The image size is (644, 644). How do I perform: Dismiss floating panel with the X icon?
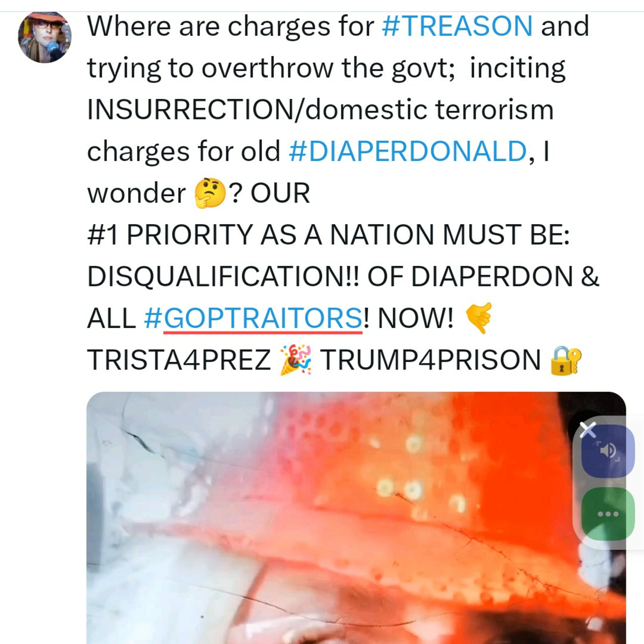[588, 430]
